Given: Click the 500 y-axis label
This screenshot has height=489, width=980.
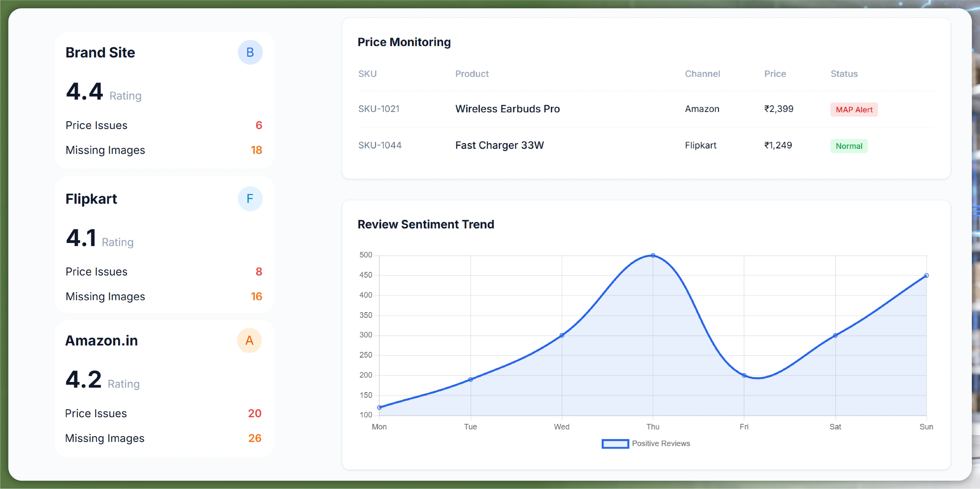Looking at the screenshot, I should coord(366,255).
